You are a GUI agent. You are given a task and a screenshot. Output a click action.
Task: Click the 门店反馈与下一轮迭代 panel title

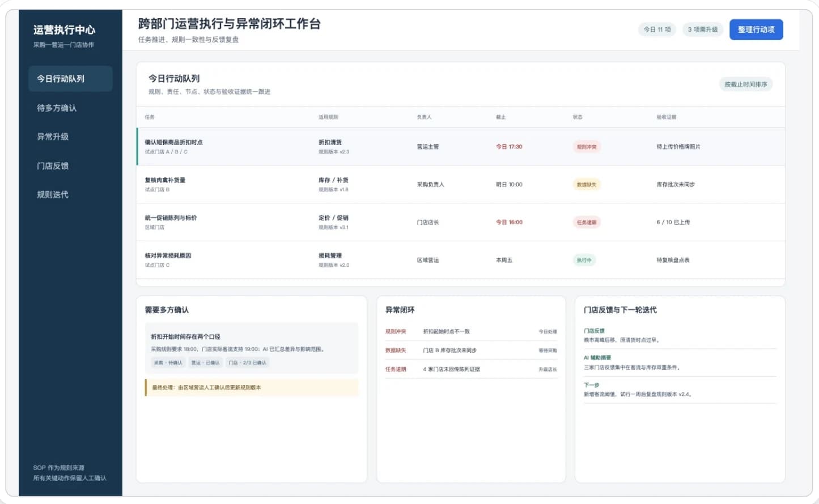coord(620,310)
